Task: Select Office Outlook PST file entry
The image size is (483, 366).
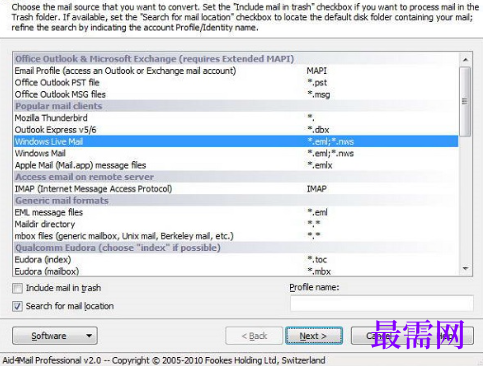Action: (236, 82)
